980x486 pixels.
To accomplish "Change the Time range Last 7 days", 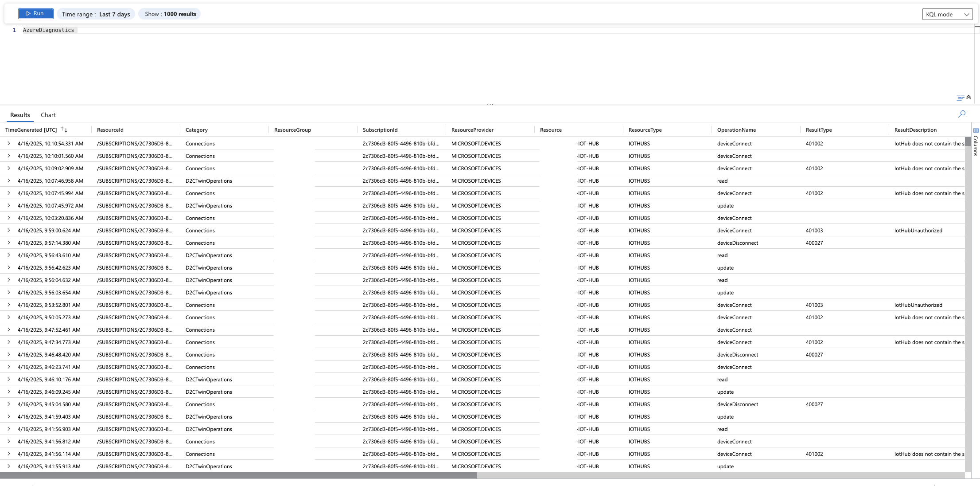I will (96, 14).
